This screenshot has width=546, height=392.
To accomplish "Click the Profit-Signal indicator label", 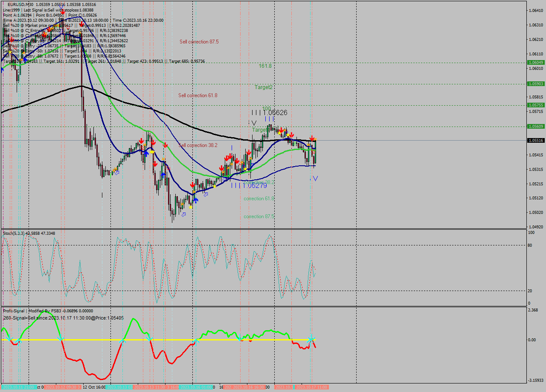I will pos(14,311).
